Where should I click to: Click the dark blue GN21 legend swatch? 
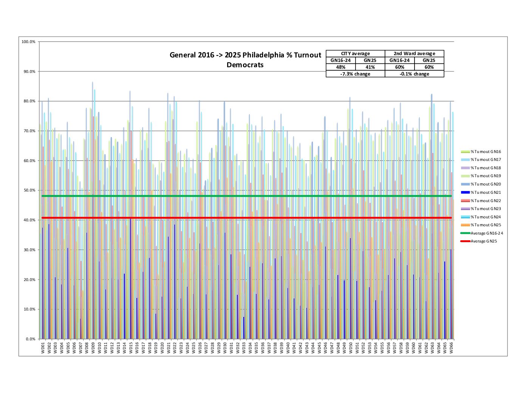(465, 192)
